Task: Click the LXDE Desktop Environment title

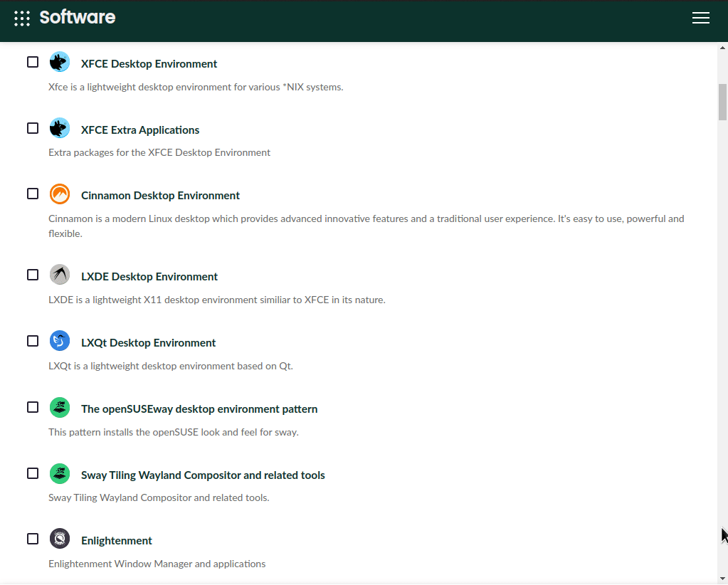Action: coord(149,277)
